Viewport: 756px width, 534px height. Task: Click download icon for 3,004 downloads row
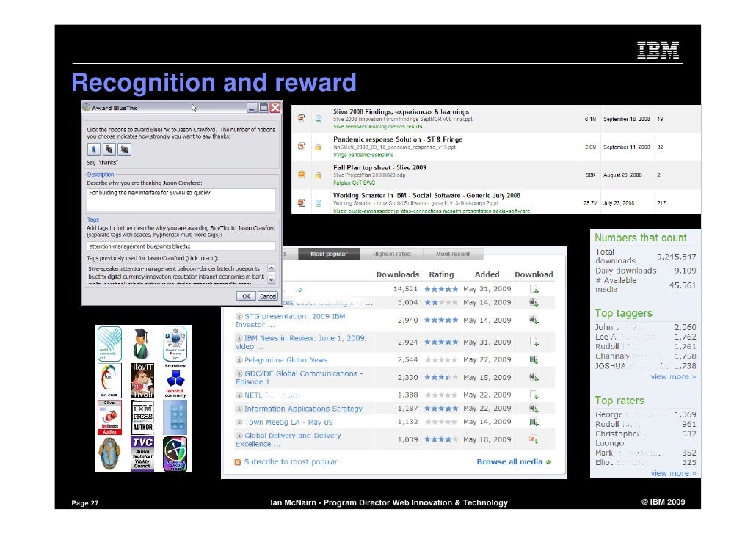534,303
